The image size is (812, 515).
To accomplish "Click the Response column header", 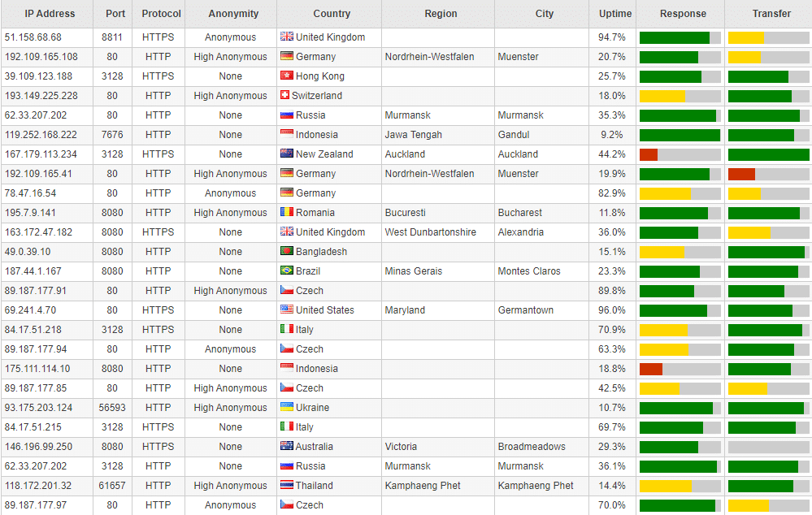I will (x=683, y=14).
